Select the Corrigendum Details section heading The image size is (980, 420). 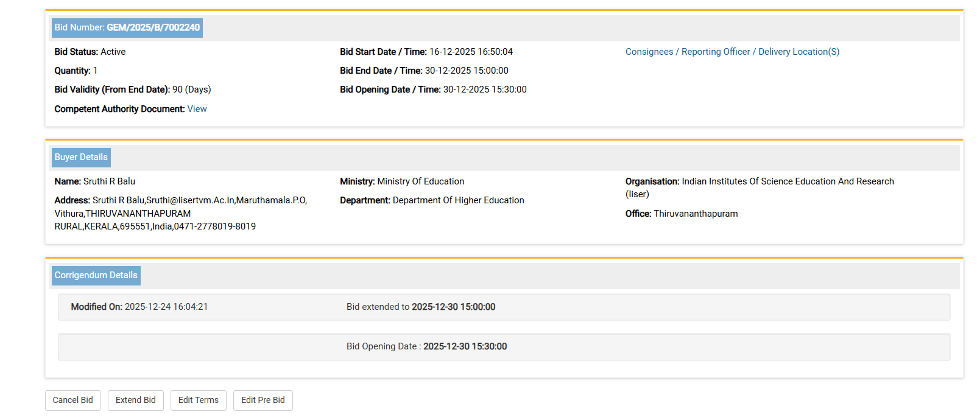[x=96, y=276]
